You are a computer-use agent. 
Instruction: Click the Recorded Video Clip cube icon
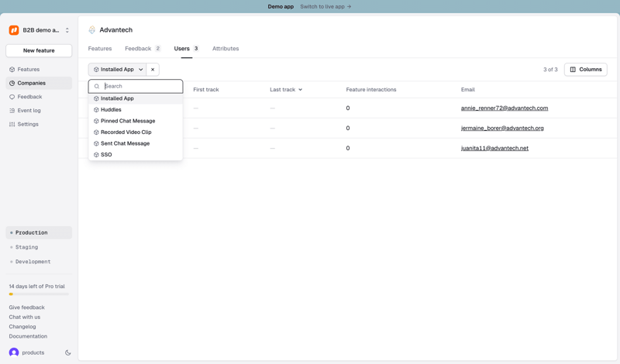(96, 132)
